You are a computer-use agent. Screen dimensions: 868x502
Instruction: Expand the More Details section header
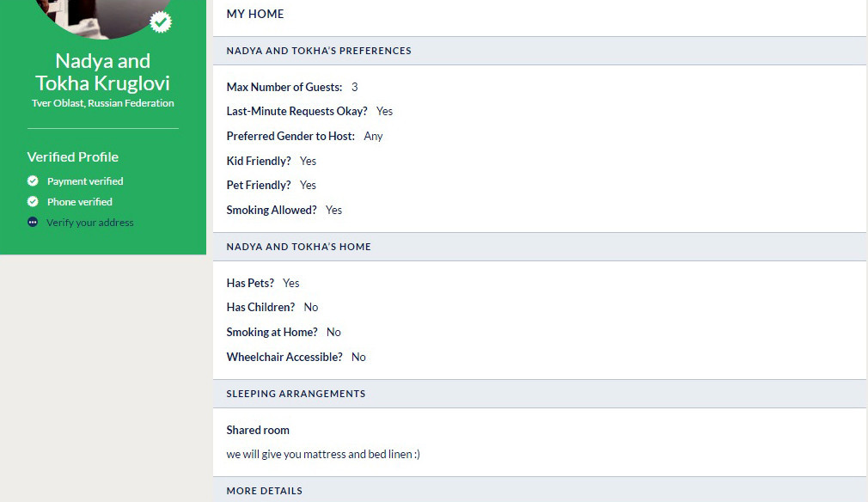coord(540,490)
